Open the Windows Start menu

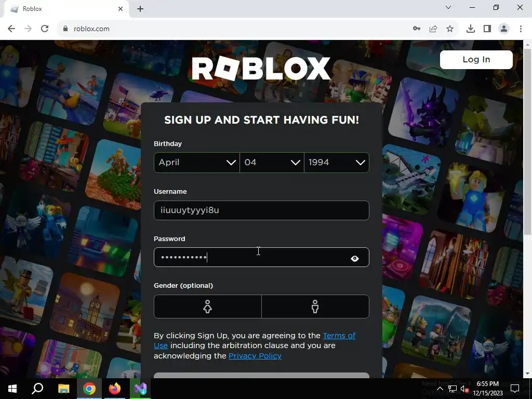[x=12, y=389]
